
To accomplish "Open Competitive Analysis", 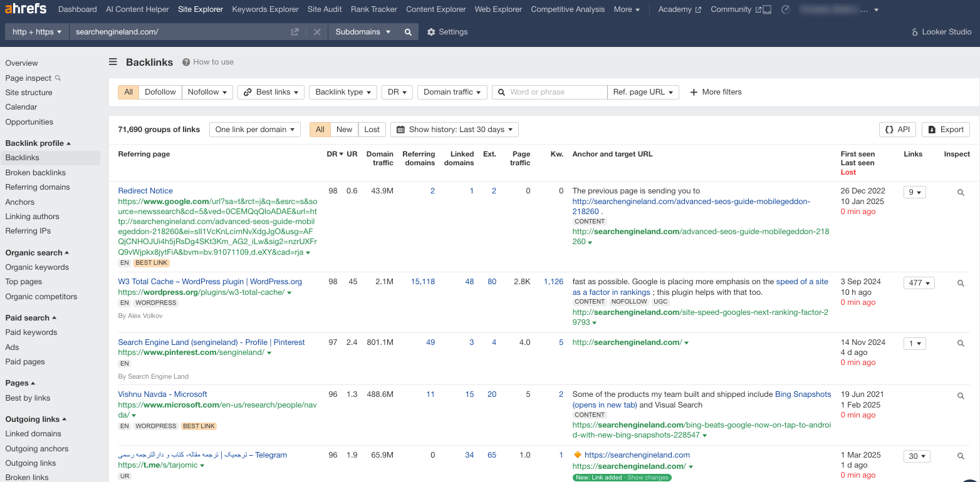I will coord(568,9).
